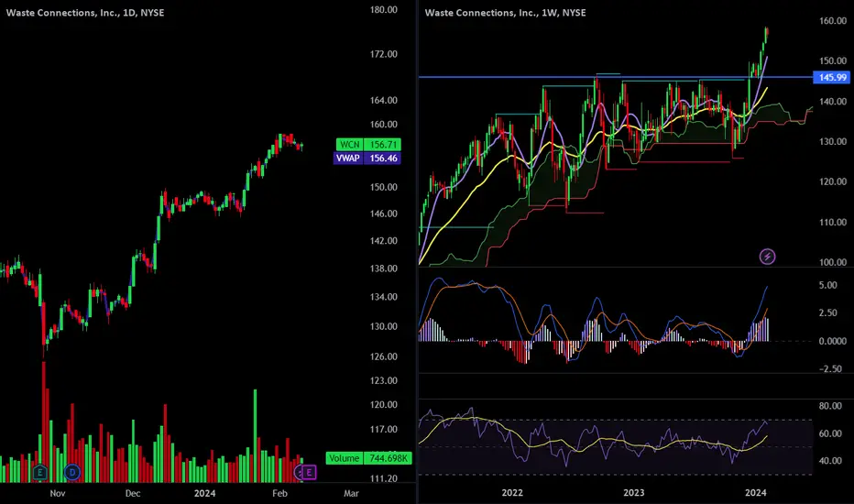854x504 pixels.
Task: Click the 126.00 value on the daily price scale
Action: pos(383,356)
